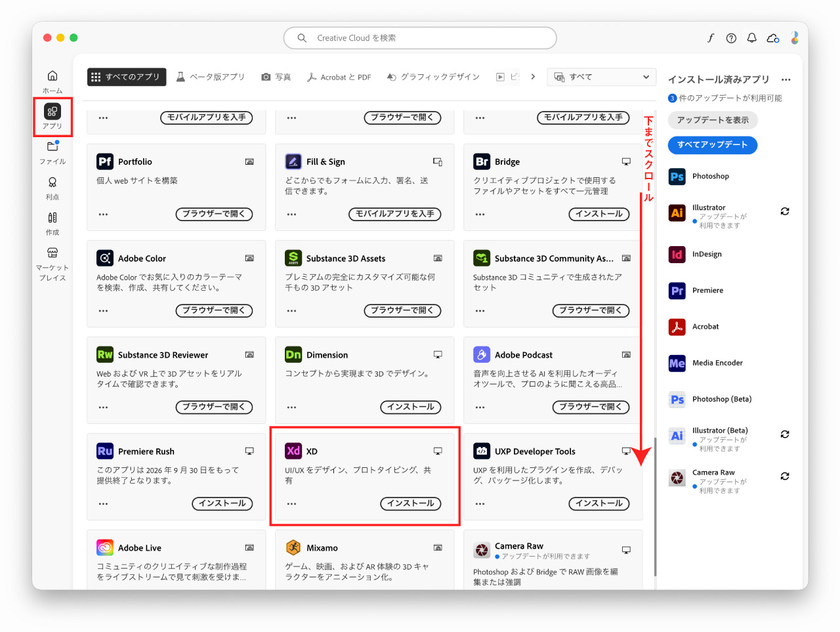Click the app list vertical scrollbar
The image size is (840, 632).
[655, 507]
